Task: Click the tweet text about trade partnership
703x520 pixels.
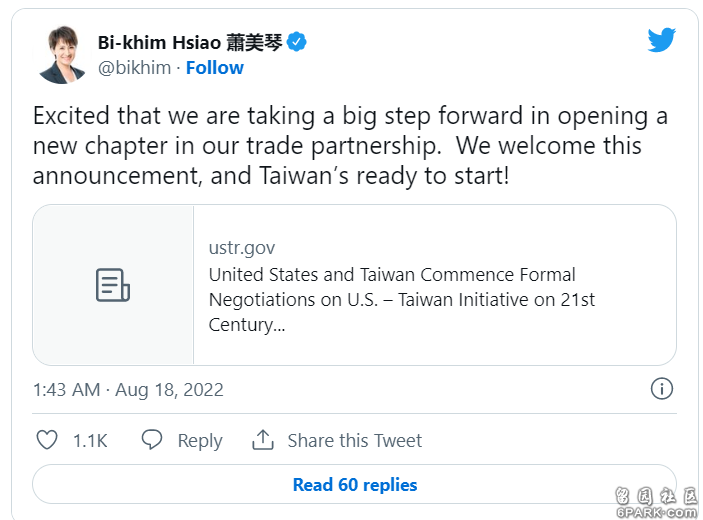Action: 350,146
